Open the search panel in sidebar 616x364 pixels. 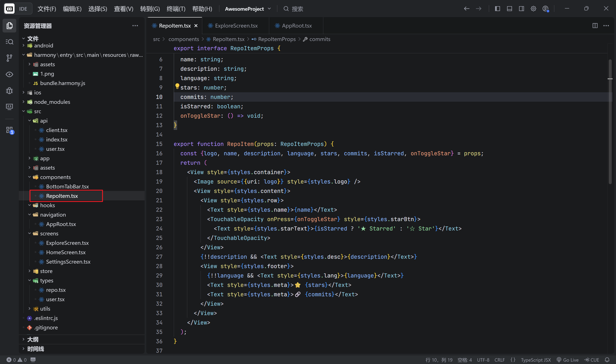point(9,42)
